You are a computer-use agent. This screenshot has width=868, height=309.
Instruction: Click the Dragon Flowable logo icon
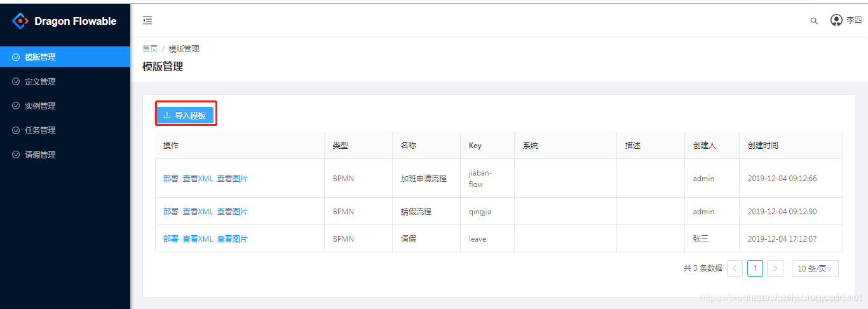point(20,21)
